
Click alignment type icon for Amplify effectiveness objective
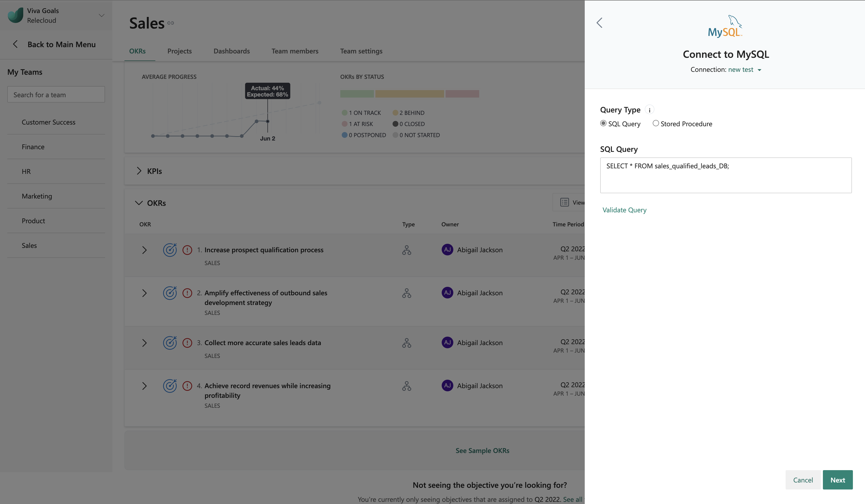tap(406, 293)
